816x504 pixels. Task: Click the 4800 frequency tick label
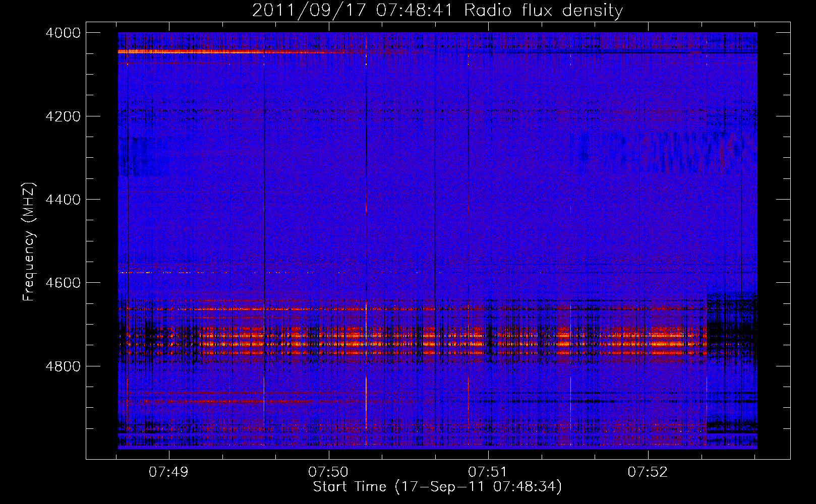63,366
